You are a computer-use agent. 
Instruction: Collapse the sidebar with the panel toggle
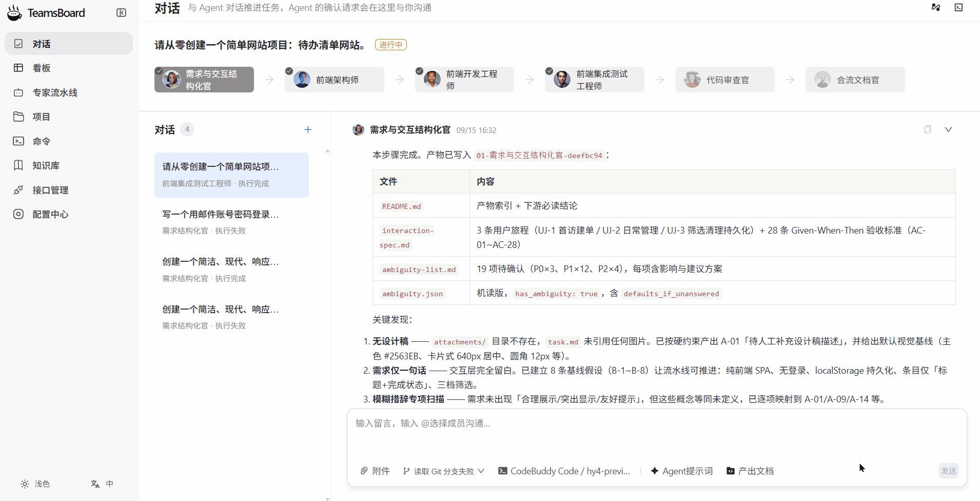[122, 13]
